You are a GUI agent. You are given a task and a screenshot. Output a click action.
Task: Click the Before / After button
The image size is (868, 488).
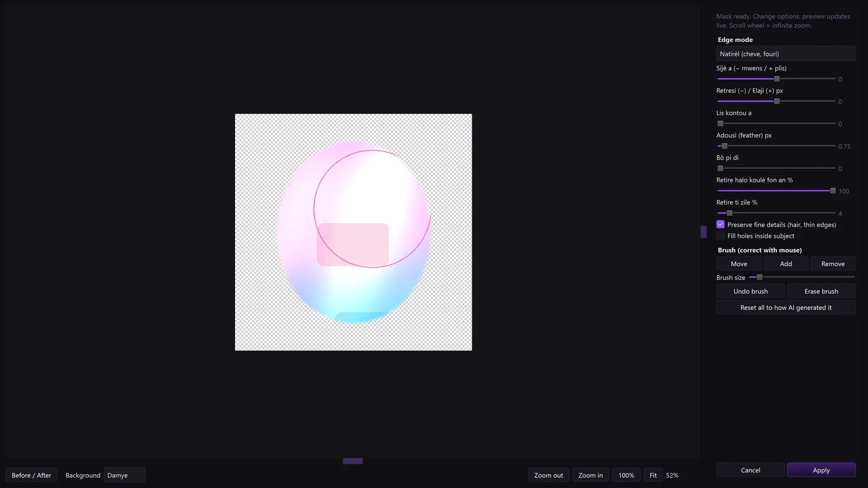[32, 475]
